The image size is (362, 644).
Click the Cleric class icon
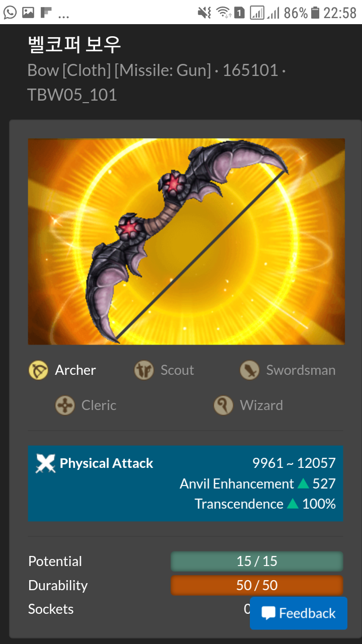(x=65, y=405)
